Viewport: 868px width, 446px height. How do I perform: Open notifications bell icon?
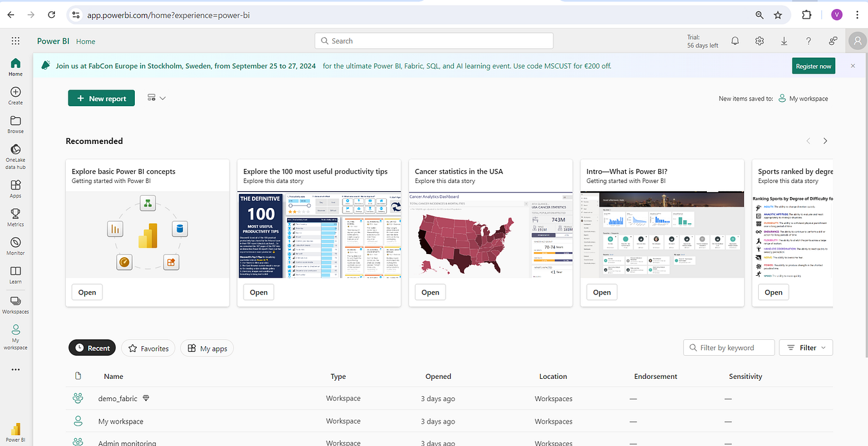pyautogui.click(x=735, y=41)
